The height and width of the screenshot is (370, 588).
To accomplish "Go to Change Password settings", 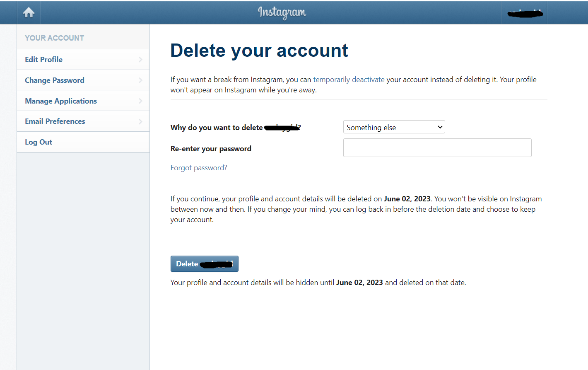I will coord(55,80).
